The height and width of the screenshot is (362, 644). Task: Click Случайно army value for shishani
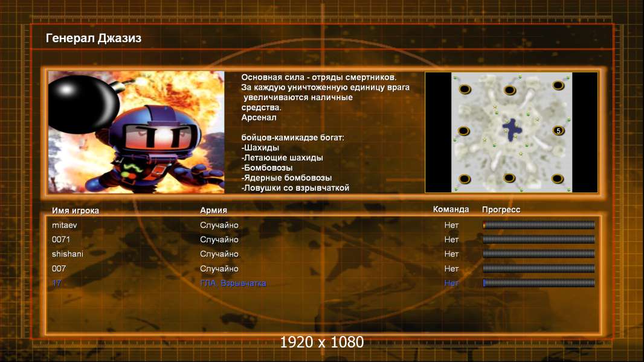[x=219, y=254]
